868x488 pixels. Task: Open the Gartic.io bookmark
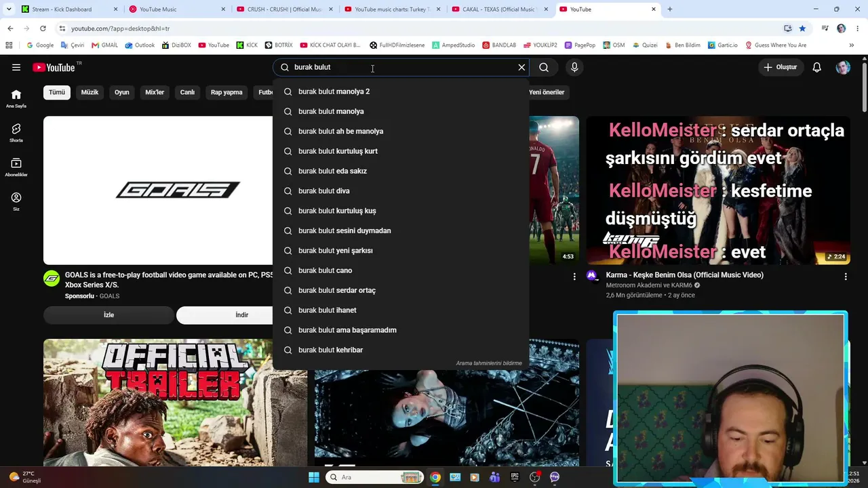click(722, 45)
